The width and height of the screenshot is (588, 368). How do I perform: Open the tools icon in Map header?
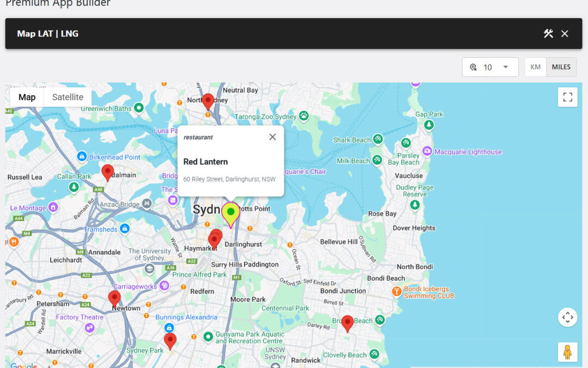548,33
